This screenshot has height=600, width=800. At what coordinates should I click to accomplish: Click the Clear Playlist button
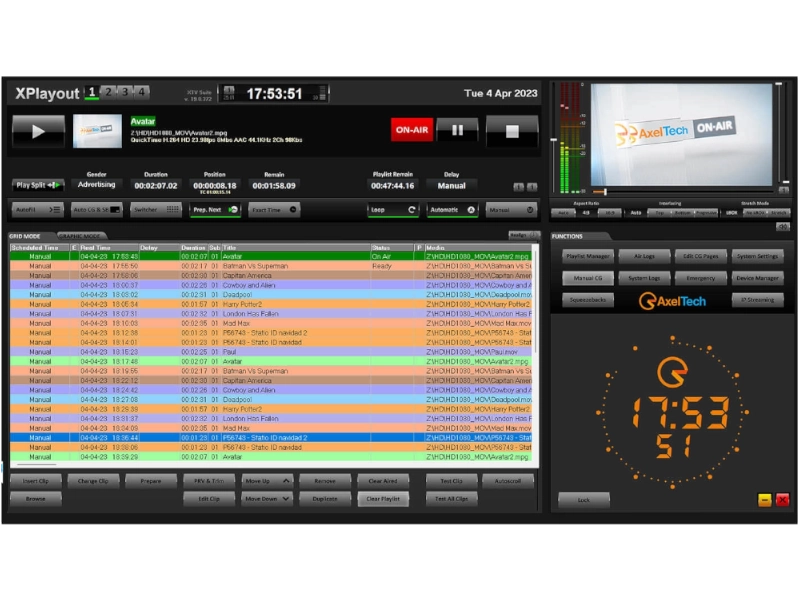(383, 498)
